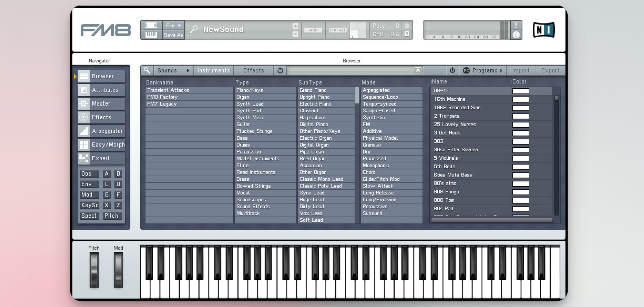
Task: Select operator C button
Action: tap(107, 184)
